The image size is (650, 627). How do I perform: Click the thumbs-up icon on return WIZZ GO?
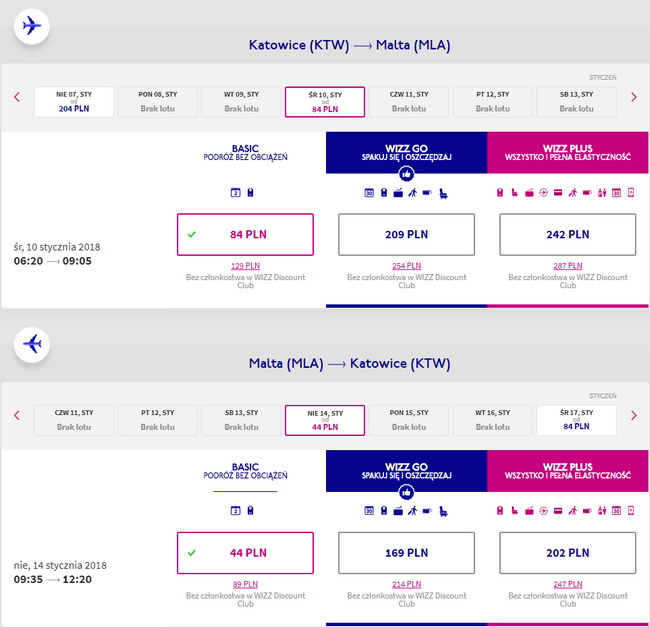[406, 492]
